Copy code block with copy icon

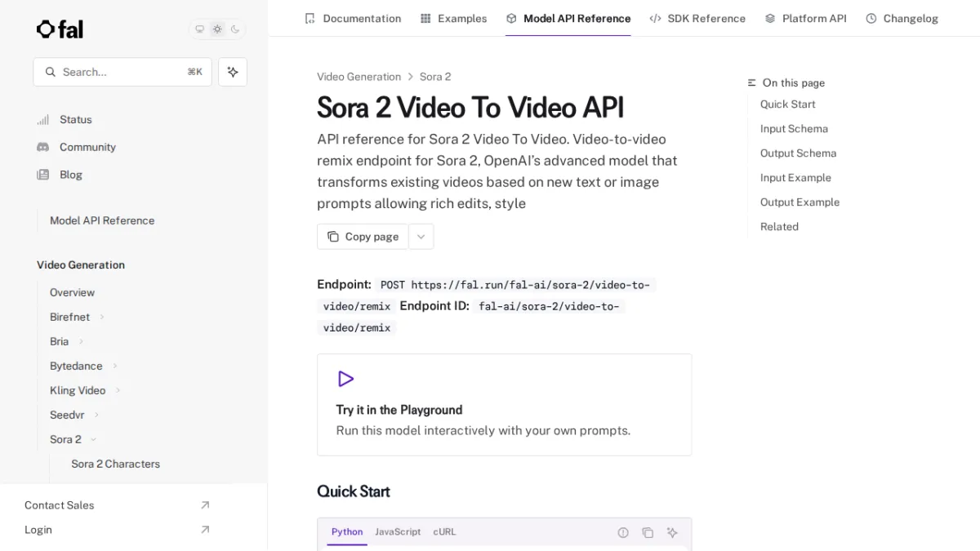tap(648, 532)
